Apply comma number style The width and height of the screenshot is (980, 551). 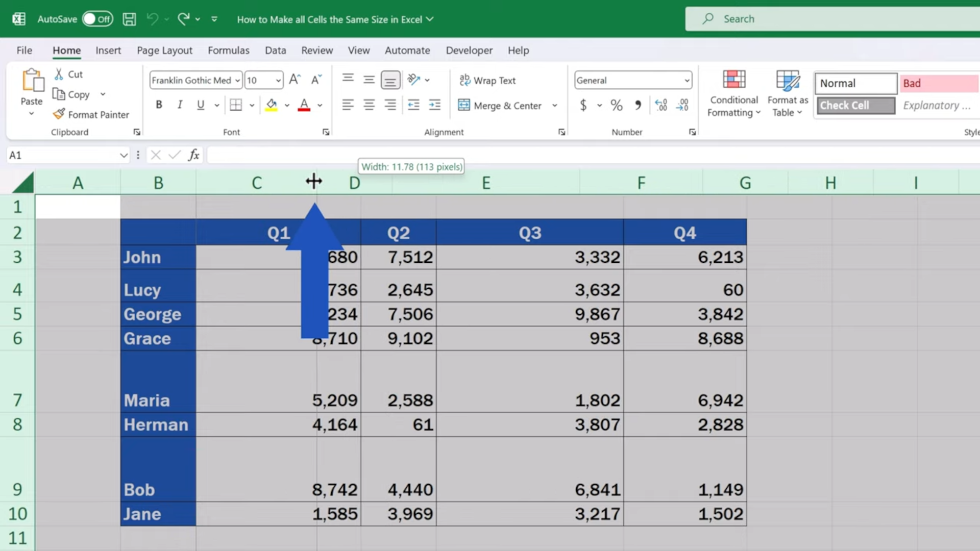(638, 105)
